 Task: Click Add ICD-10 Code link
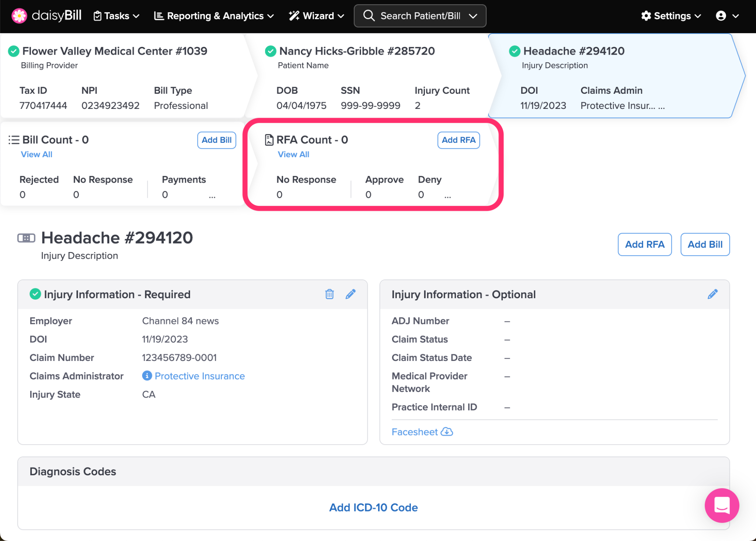373,507
